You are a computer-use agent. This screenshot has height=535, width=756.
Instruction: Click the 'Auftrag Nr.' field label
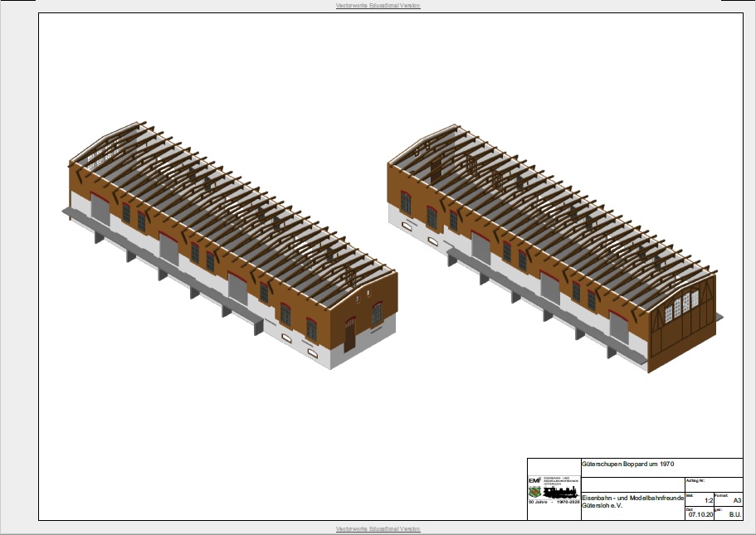[x=695, y=480]
